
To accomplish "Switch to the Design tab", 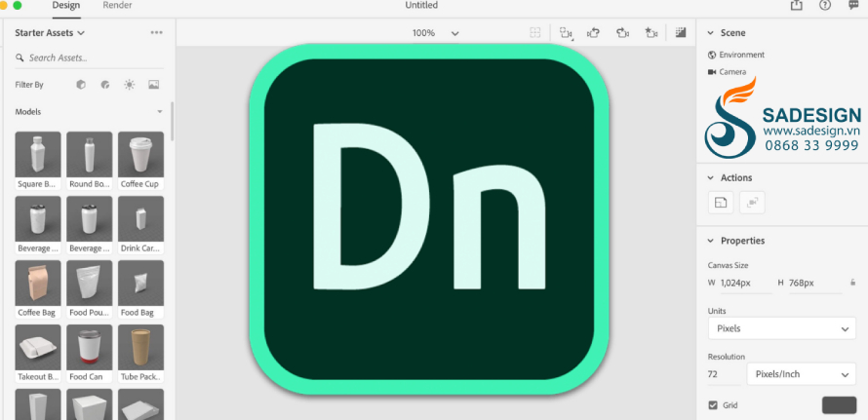I will (66, 6).
